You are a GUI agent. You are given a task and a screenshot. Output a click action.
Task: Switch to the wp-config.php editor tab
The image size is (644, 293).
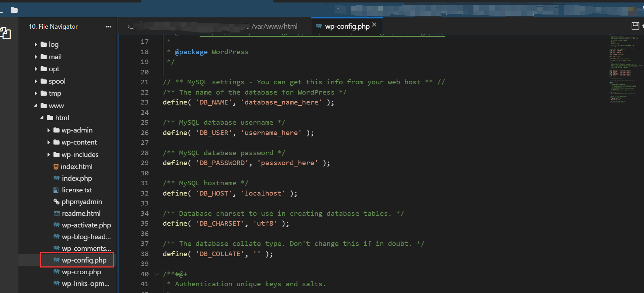click(x=347, y=26)
